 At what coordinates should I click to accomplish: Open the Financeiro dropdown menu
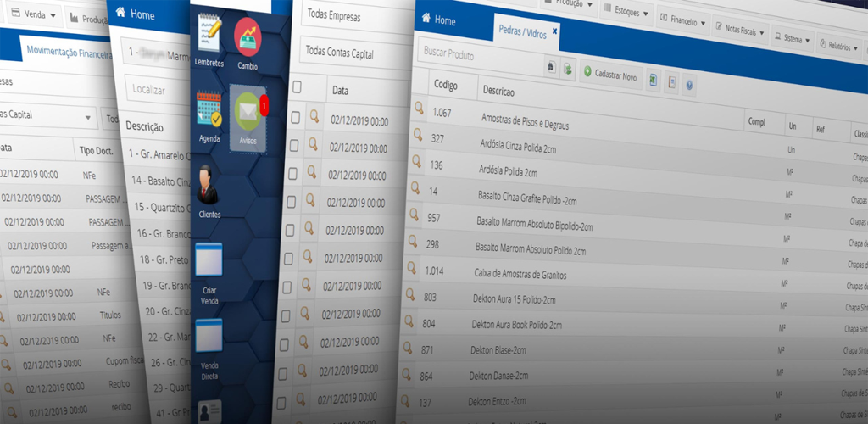pyautogui.click(x=683, y=21)
